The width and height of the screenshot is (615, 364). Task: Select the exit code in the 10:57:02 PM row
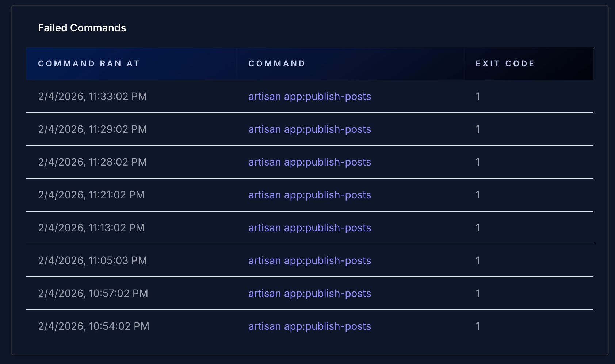point(478,293)
